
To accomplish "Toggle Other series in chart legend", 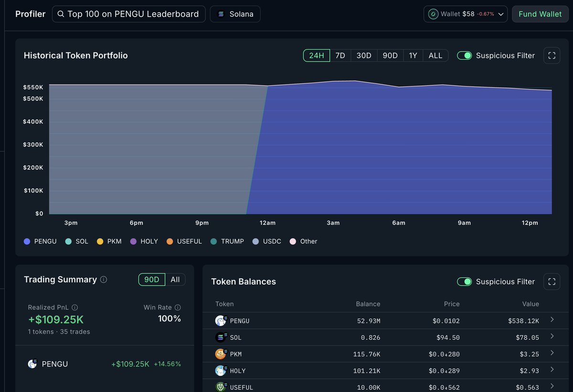I will 303,242.
